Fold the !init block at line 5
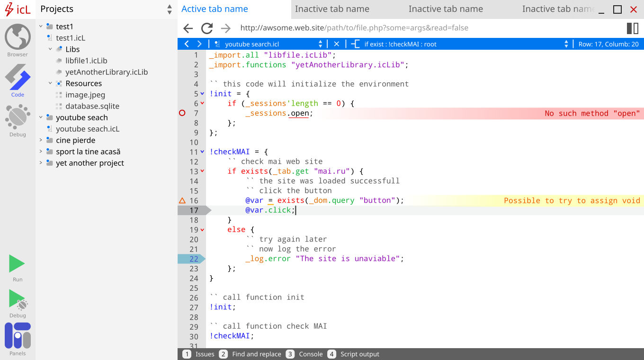Screen dimensions: 644x360 click(x=203, y=94)
